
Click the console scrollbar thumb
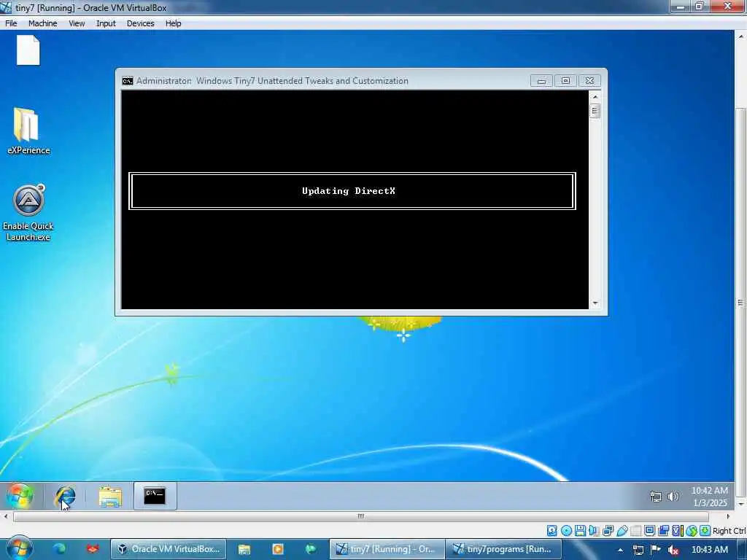coord(595,111)
